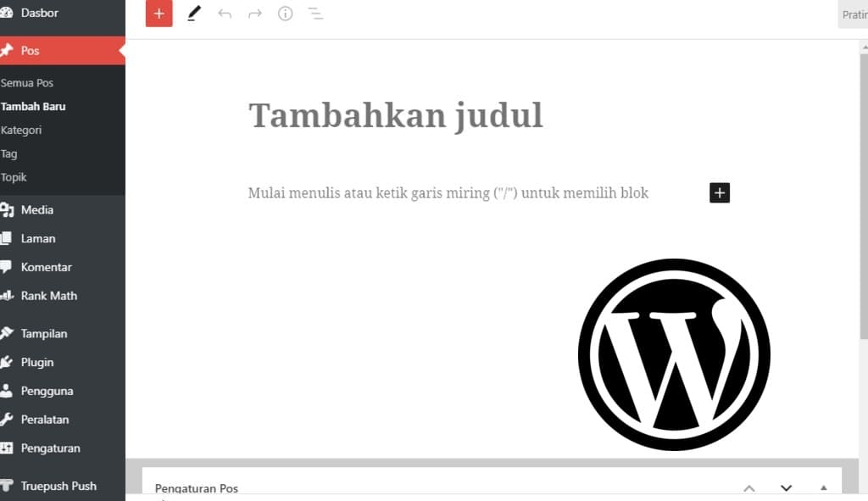The image size is (868, 501).
Task: Click the Pengguna user icon
Action: click(6, 391)
